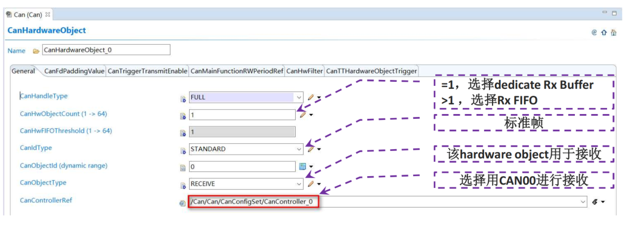Open the arrow menu next to CanIdType pencil
644x225 pixels.
click(318, 149)
